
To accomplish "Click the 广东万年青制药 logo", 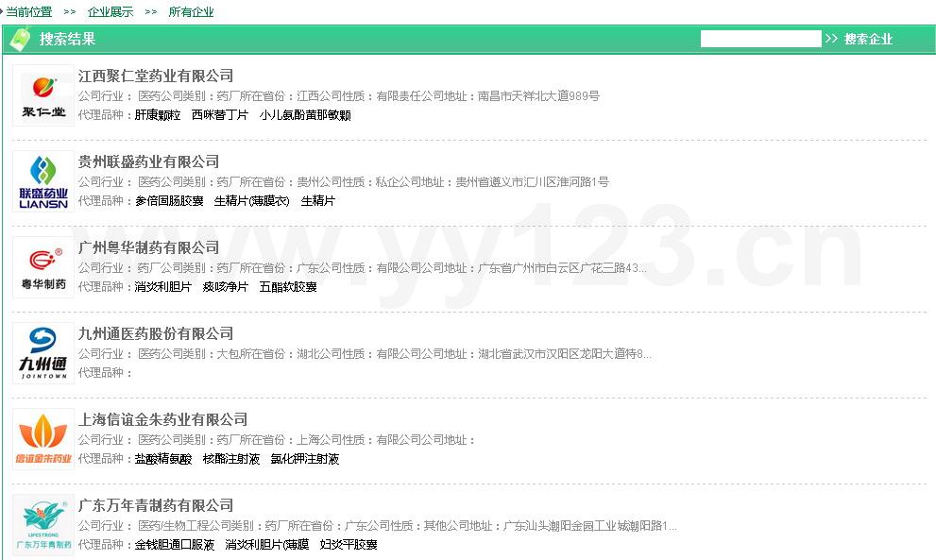I will [43, 525].
